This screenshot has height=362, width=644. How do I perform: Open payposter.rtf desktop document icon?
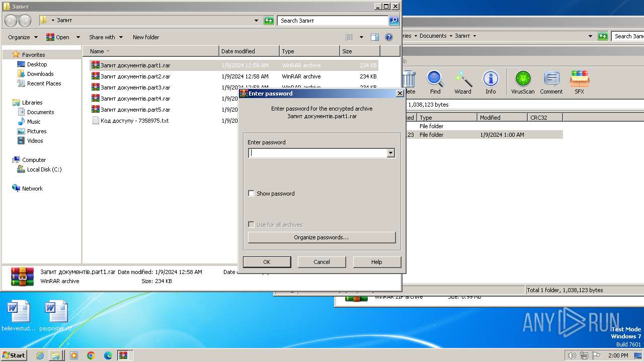click(56, 316)
